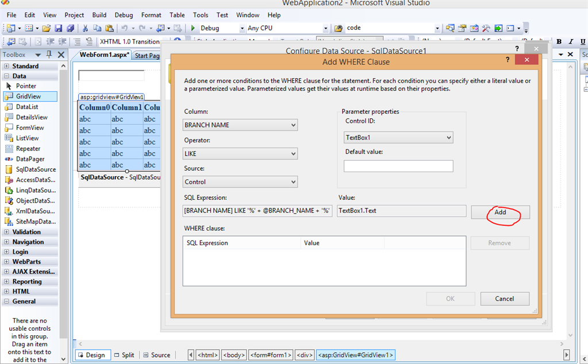Expand the Validation group in Toolbox
588x364 pixels.
pos(7,232)
